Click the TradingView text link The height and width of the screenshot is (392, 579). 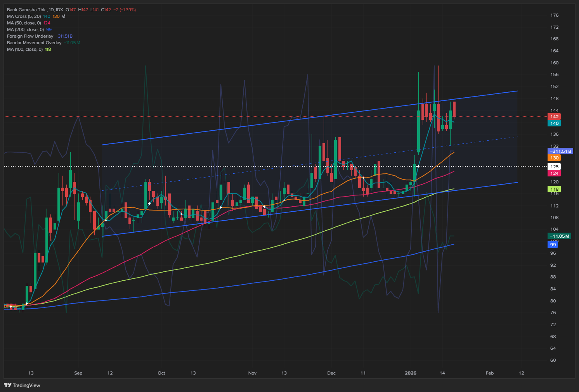coord(26,385)
